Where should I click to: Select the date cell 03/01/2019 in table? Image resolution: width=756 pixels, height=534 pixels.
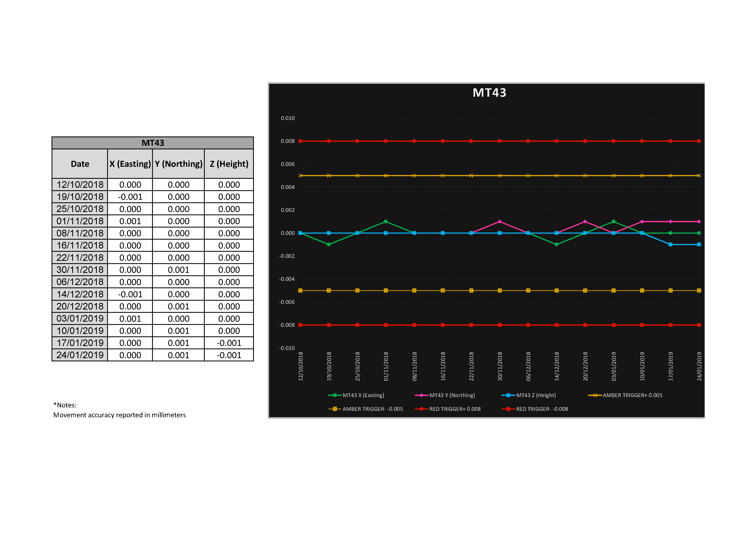[80, 318]
